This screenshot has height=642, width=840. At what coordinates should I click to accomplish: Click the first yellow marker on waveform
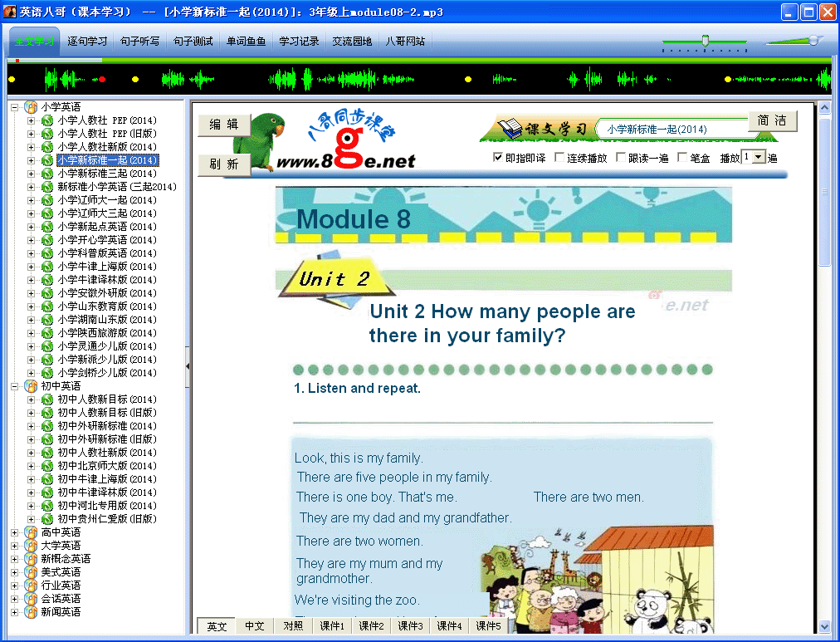point(12,79)
